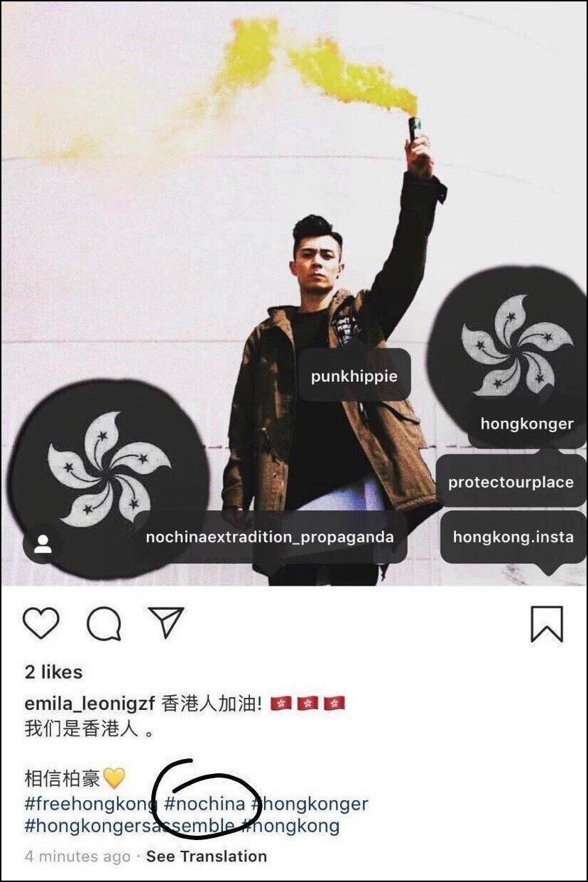Image resolution: width=588 pixels, height=882 pixels.
Task: Open the hongkong.insta tag label
Action: click(513, 537)
